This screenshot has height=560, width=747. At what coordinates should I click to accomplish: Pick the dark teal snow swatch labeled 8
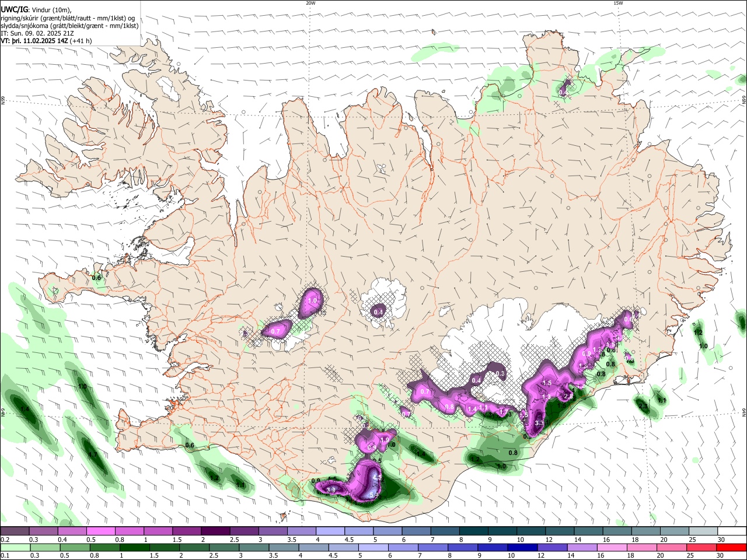pos(474,531)
